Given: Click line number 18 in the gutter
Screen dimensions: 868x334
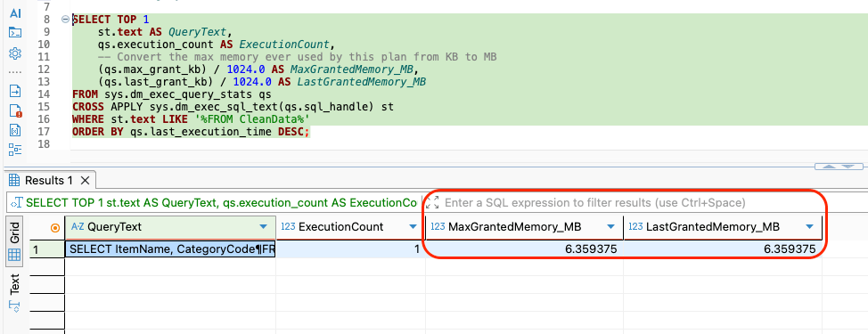Looking at the screenshot, I should coord(44,144).
